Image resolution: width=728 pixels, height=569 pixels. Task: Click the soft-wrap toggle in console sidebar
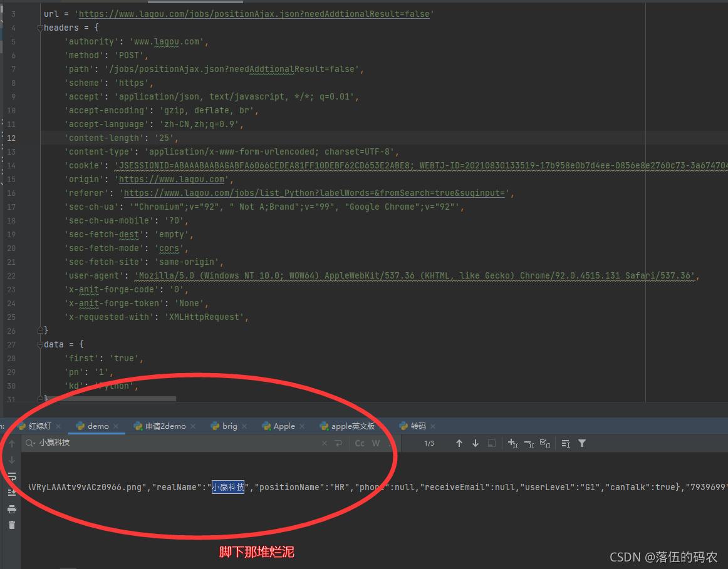coord(11,476)
